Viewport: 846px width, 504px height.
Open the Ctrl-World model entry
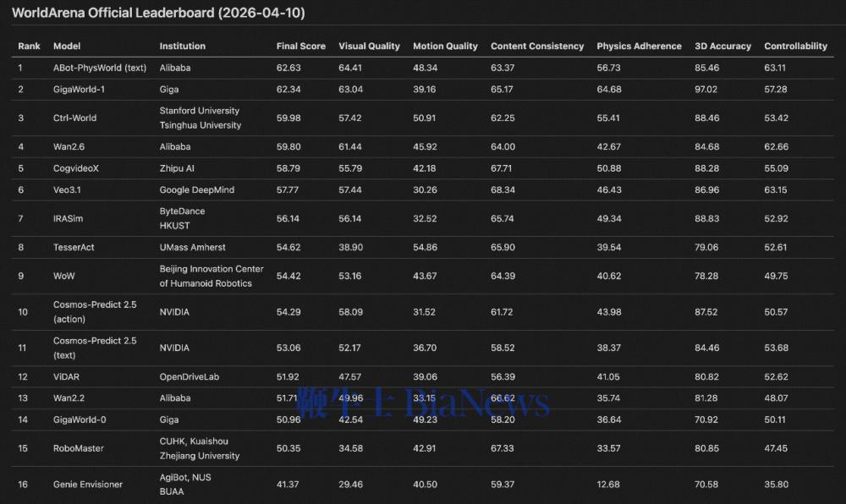(75, 118)
